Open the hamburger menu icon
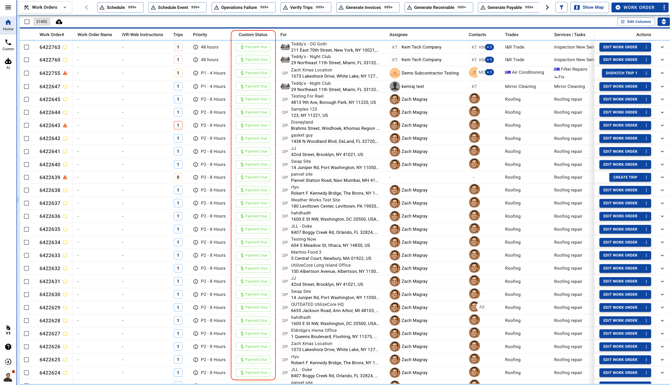The width and height of the screenshot is (670, 385). click(8, 7)
